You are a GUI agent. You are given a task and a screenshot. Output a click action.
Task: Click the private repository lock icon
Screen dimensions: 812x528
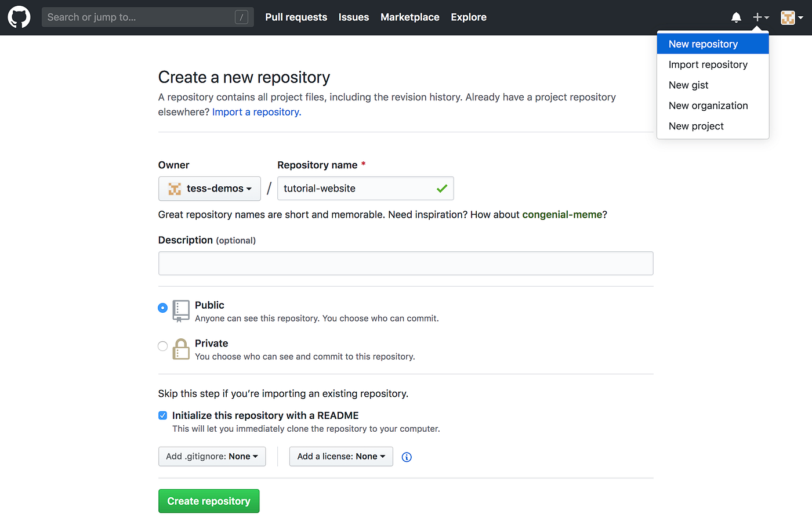click(x=181, y=349)
